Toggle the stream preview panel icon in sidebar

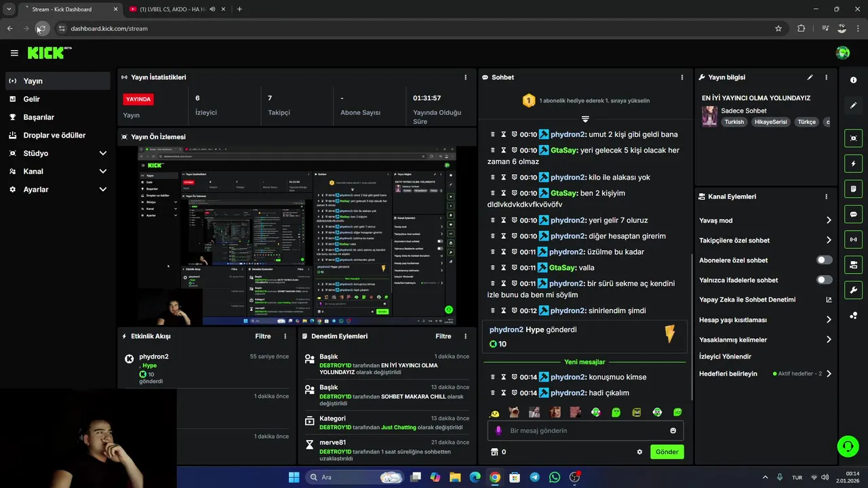tap(853, 138)
